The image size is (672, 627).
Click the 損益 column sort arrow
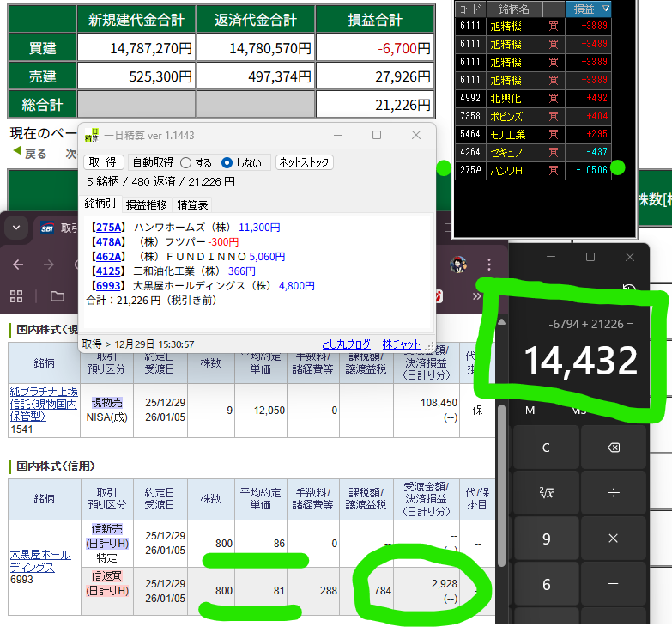pos(605,9)
